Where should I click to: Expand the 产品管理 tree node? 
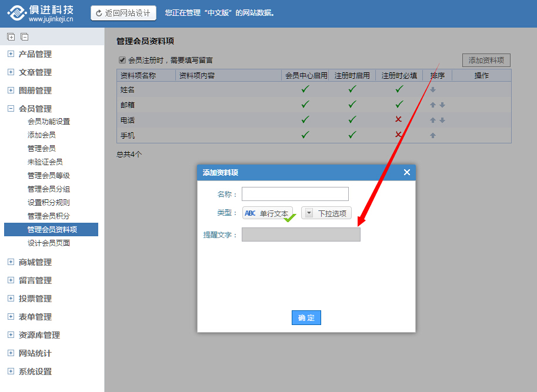[x=11, y=54]
